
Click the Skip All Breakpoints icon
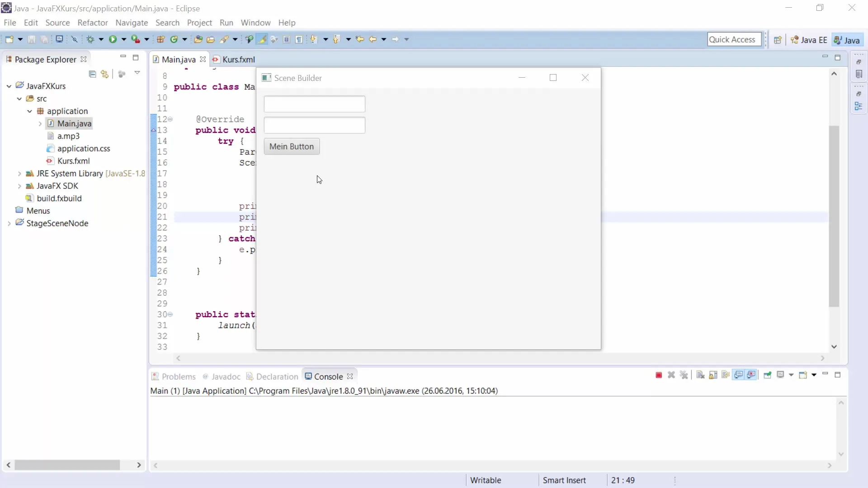tap(75, 39)
